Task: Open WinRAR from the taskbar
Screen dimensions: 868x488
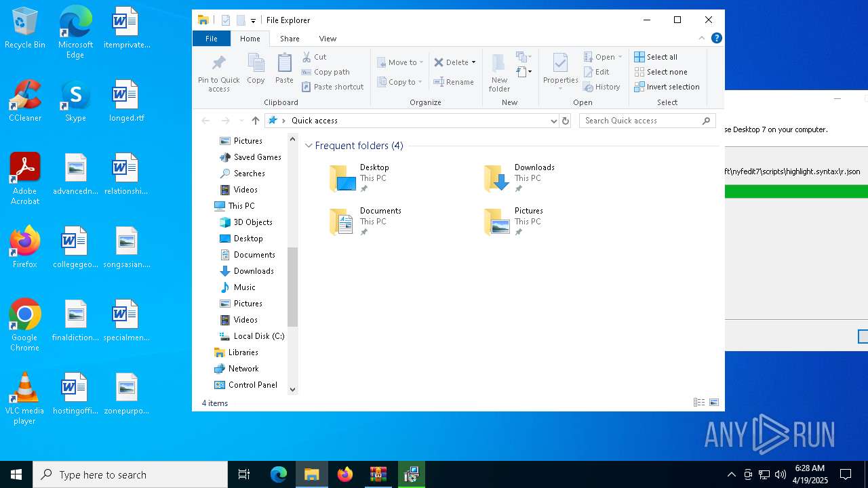Action: pos(378,474)
